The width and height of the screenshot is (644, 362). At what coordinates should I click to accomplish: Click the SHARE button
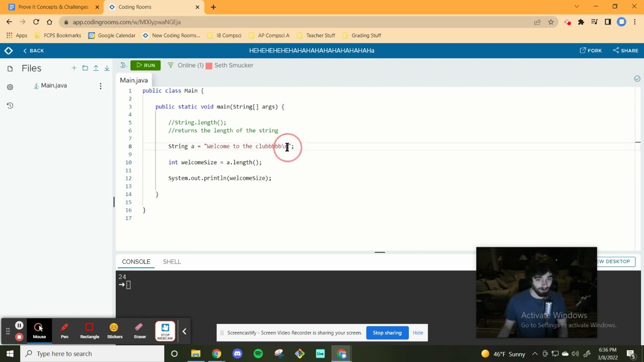pos(625,51)
